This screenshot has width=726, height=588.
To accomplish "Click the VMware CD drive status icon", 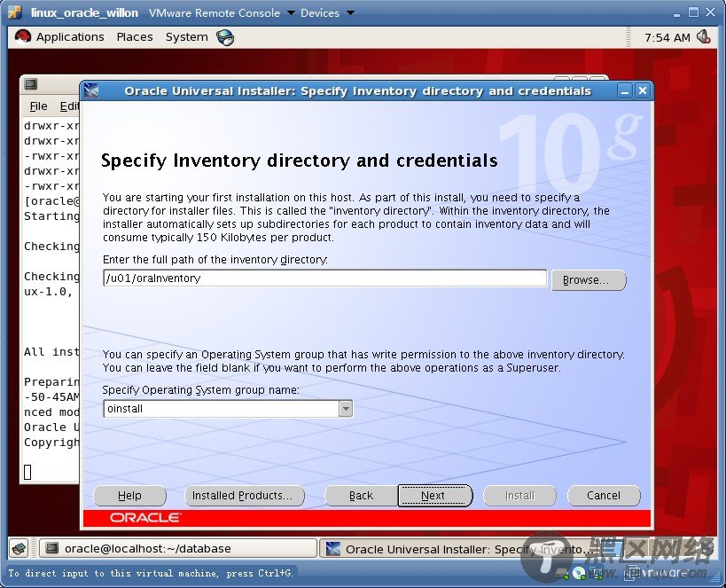I will pos(579,574).
